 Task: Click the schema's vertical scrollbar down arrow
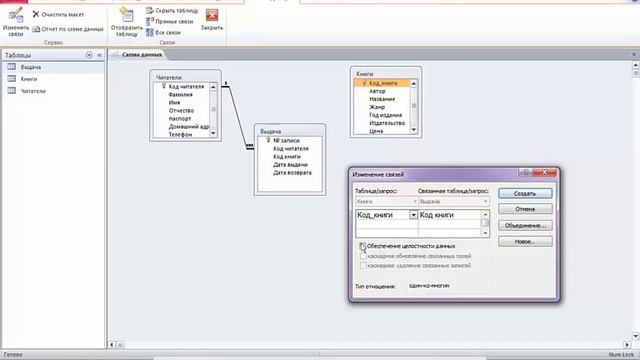point(636,336)
